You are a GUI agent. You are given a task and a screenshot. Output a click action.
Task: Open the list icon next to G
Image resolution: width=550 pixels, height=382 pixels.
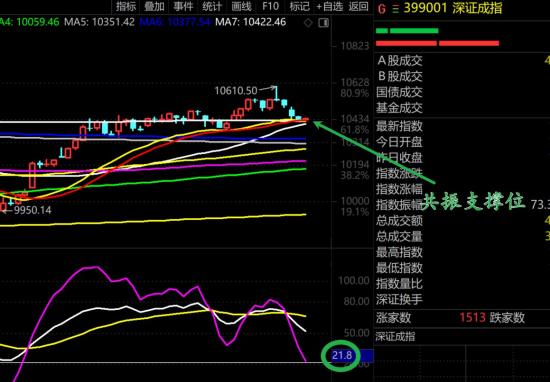pyautogui.click(x=396, y=9)
